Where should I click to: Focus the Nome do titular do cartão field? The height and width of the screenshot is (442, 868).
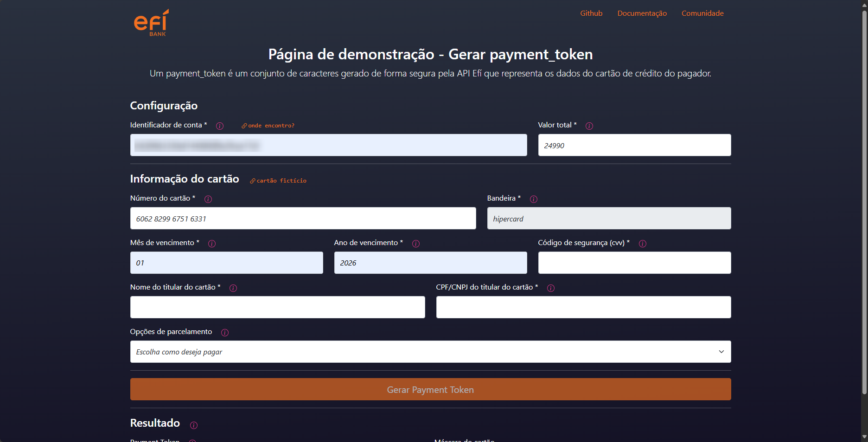[277, 307]
